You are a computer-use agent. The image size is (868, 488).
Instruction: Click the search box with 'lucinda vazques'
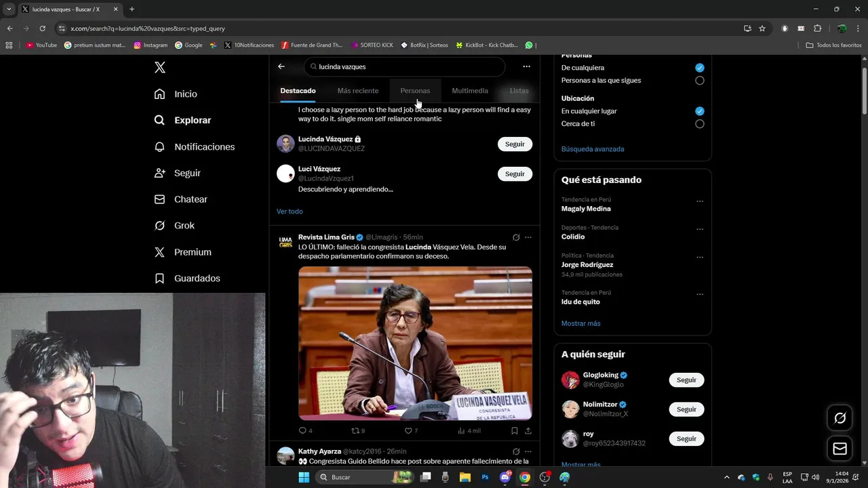pos(405,66)
